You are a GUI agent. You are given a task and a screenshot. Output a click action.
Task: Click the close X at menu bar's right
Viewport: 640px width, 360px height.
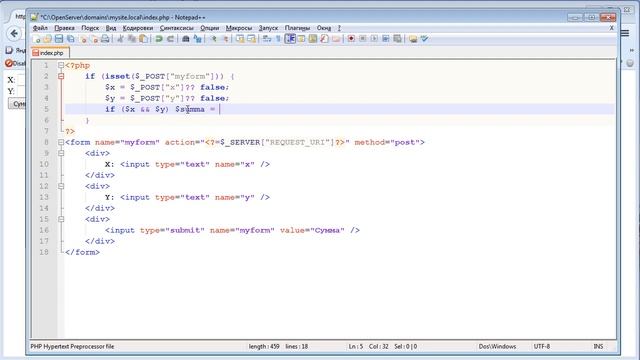[x=611, y=28]
